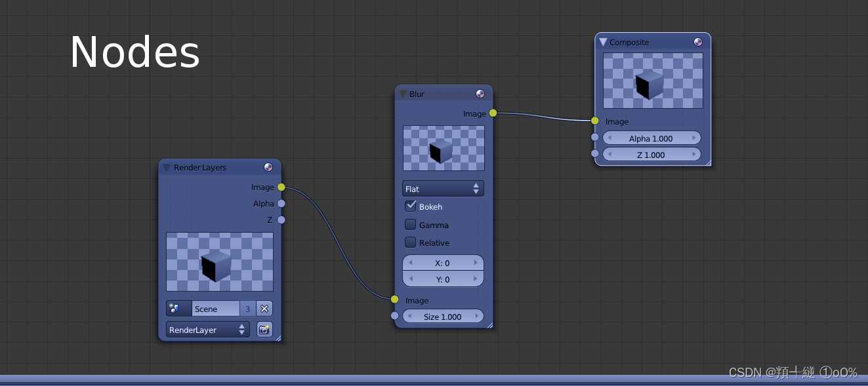Increase Alpha value with right arrow

(694, 138)
